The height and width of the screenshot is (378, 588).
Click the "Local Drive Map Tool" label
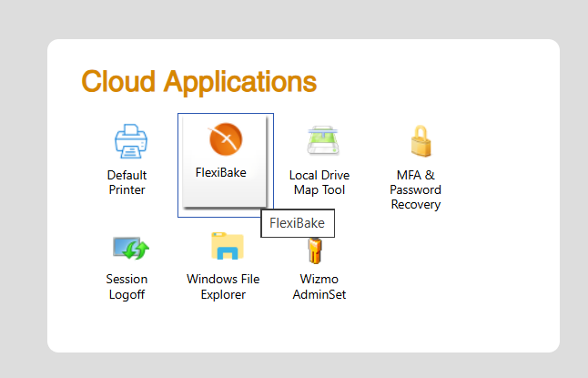(x=319, y=182)
